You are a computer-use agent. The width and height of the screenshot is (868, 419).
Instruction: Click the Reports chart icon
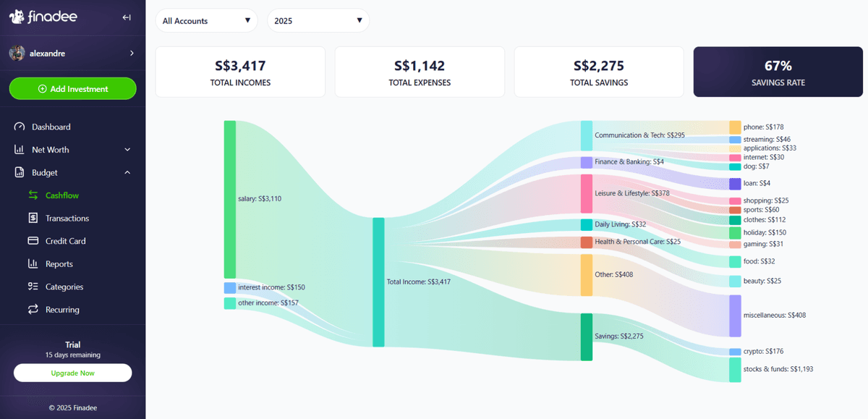tap(33, 264)
